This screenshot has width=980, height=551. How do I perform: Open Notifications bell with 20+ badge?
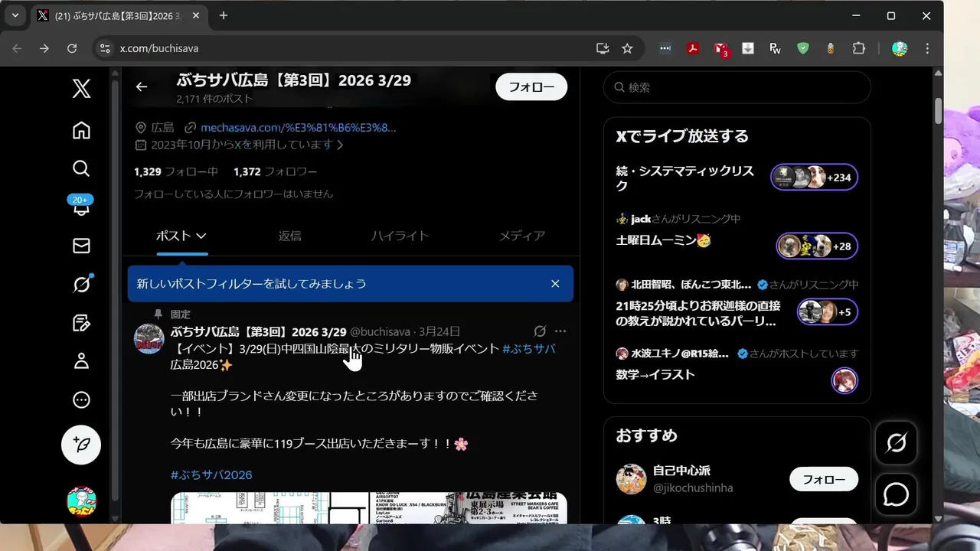81,205
